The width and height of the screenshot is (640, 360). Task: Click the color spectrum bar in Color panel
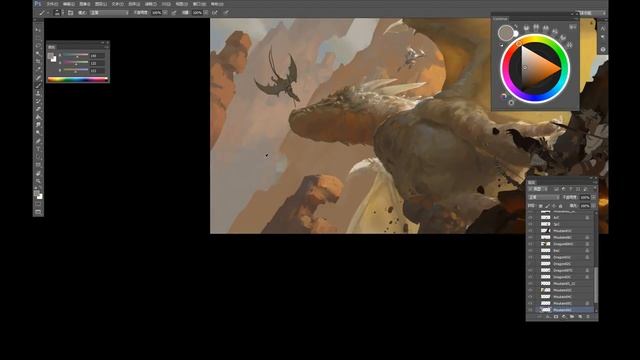pos(78,79)
